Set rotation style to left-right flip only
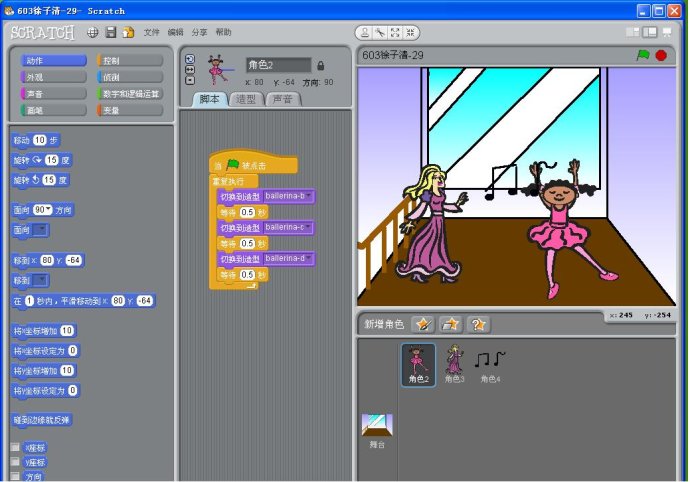The height and width of the screenshot is (482, 690). pyautogui.click(x=190, y=70)
